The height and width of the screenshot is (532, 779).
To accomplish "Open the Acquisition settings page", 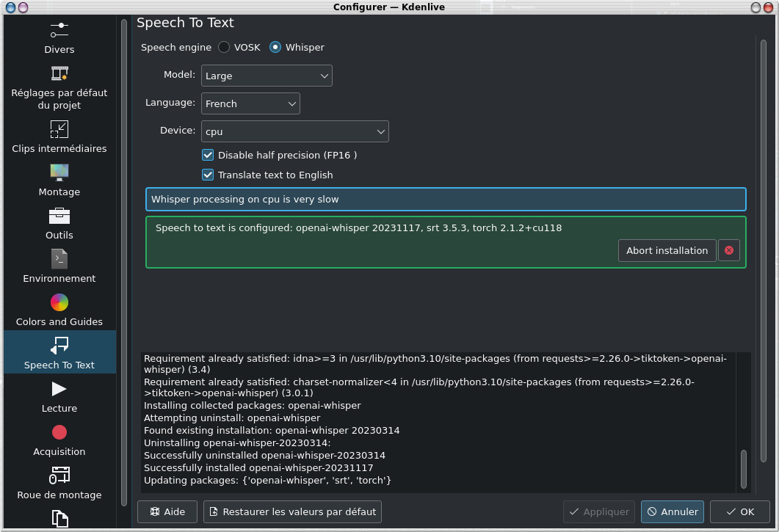I will tap(59, 440).
